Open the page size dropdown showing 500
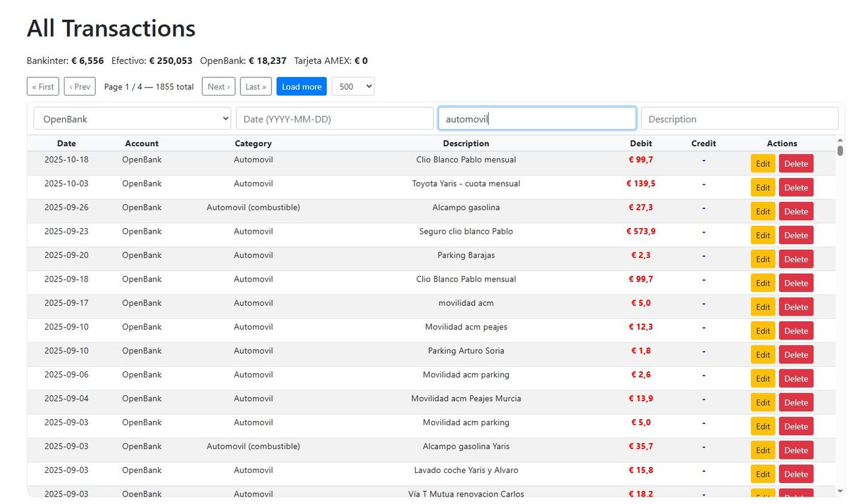The width and height of the screenshot is (868, 504). point(353,86)
